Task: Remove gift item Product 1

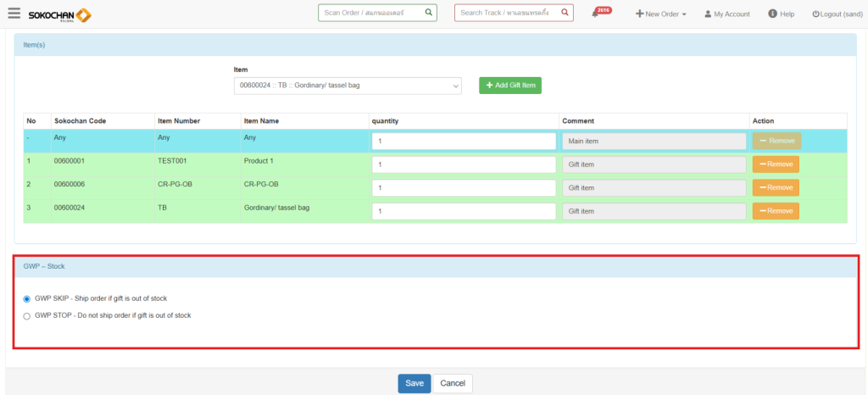Action: pyautogui.click(x=775, y=164)
